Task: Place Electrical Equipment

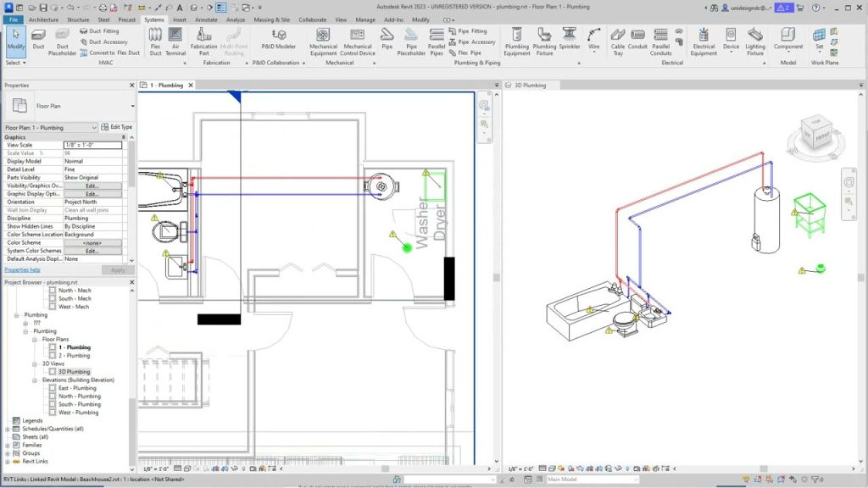Action: [x=704, y=42]
